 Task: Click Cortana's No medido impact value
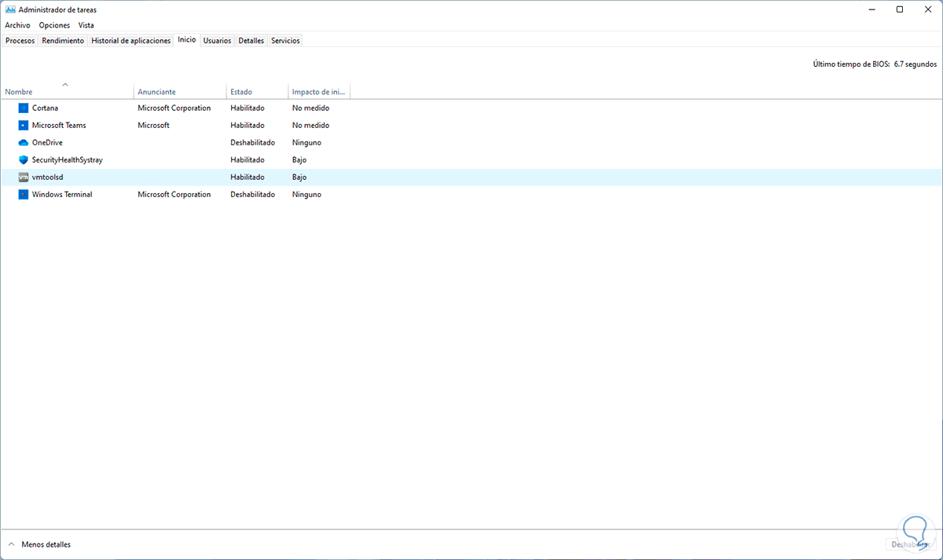pyautogui.click(x=310, y=108)
